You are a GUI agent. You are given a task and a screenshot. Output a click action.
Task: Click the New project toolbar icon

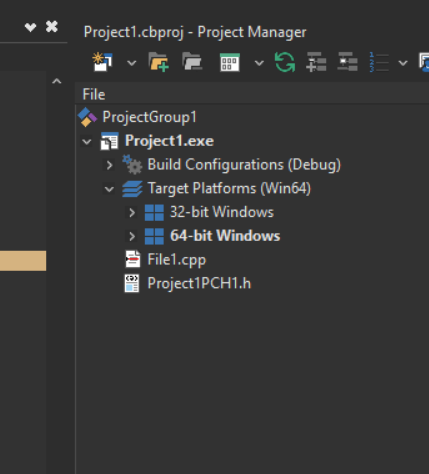tap(102, 62)
